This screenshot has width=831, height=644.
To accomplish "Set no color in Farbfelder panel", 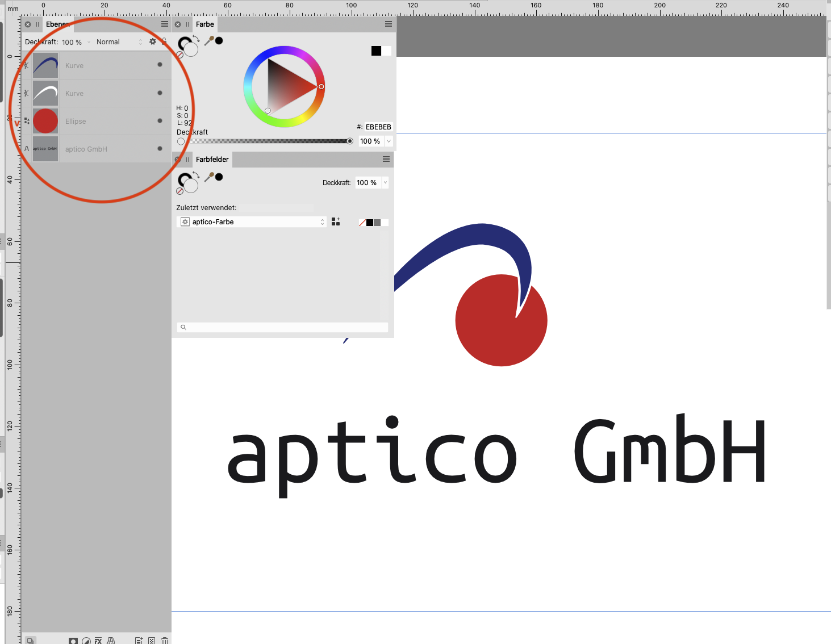I will pyautogui.click(x=180, y=191).
